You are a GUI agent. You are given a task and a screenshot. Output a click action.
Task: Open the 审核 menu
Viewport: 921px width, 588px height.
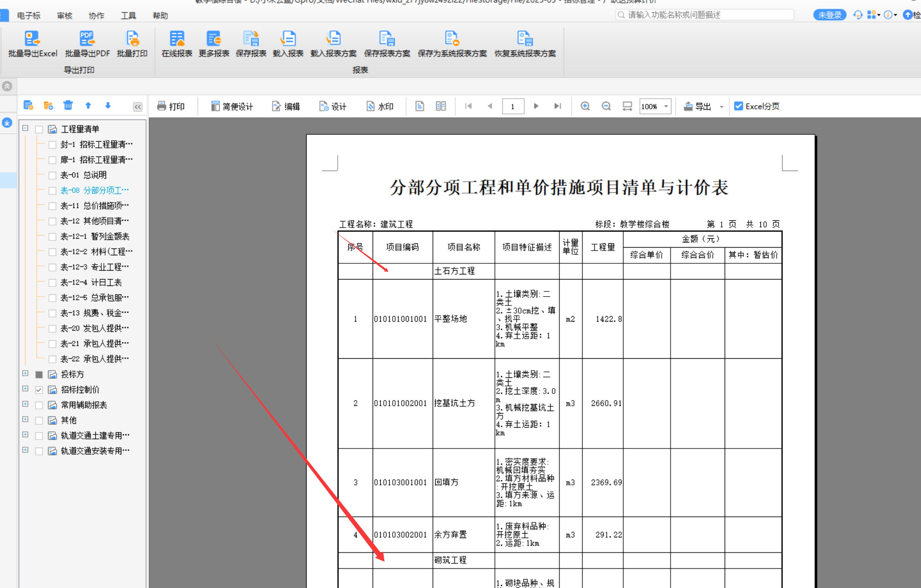(64, 15)
